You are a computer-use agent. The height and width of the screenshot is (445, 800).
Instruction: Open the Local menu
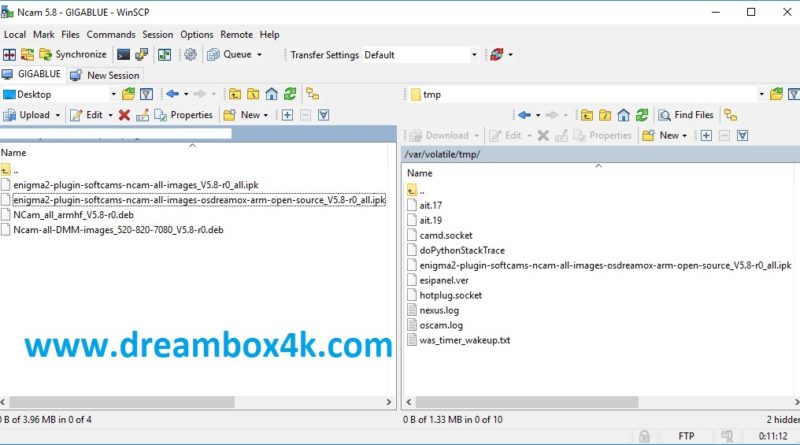pos(15,35)
